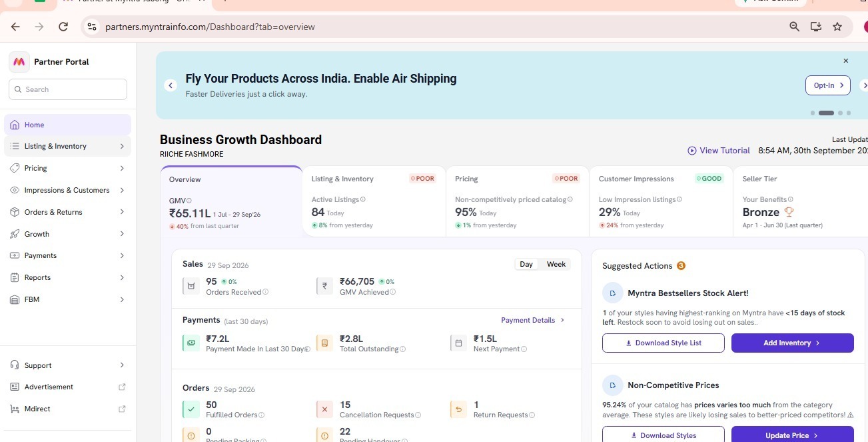Viewport: 868px width, 442px height.
Task: Click the Advertisement sidebar icon
Action: [15, 387]
